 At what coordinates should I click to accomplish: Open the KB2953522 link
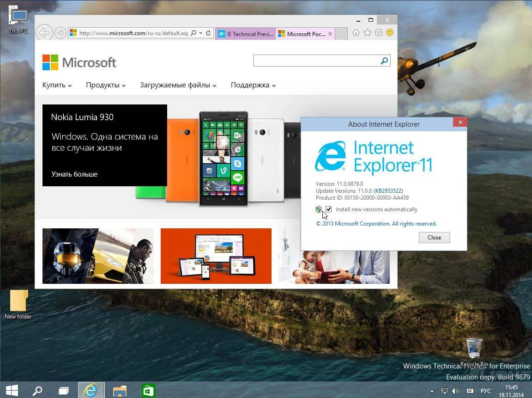(388, 191)
